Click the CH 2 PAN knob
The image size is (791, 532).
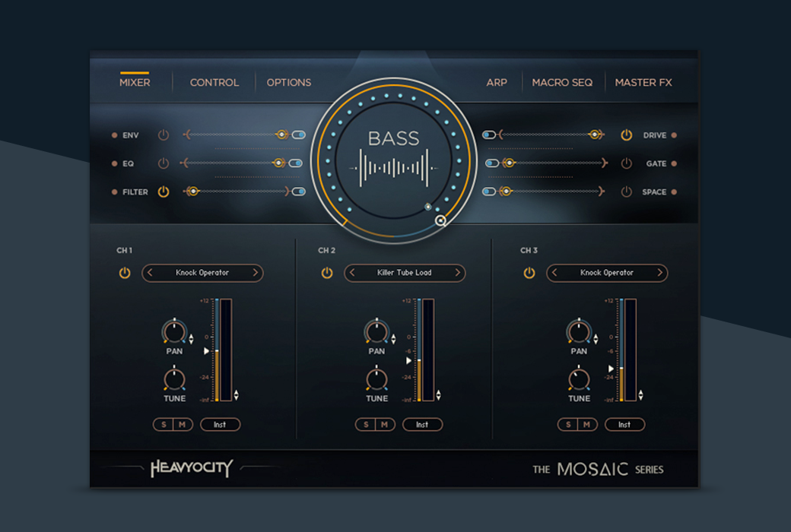pos(376,332)
